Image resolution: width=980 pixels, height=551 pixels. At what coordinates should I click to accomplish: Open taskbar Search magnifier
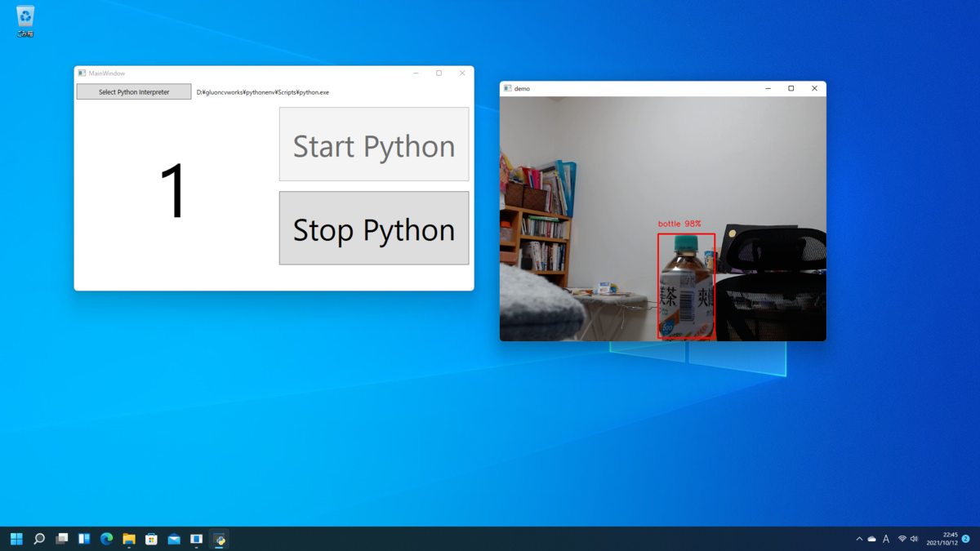click(38, 539)
